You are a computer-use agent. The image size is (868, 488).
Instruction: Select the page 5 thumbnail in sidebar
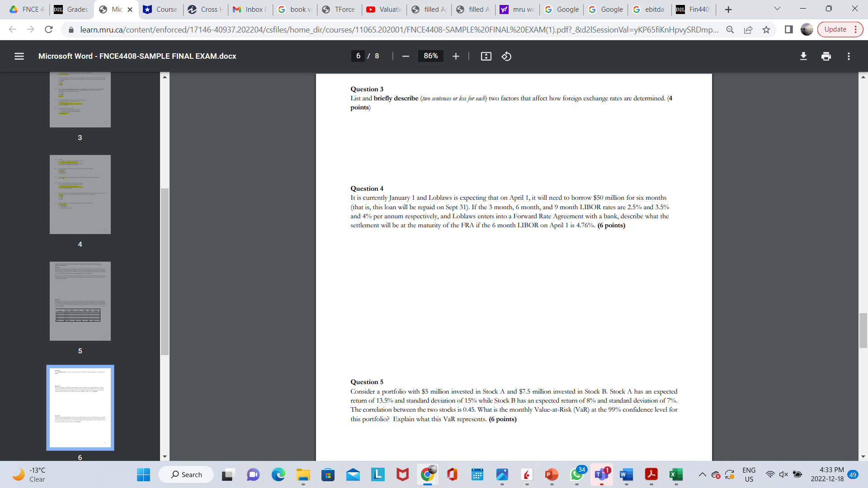(80, 300)
